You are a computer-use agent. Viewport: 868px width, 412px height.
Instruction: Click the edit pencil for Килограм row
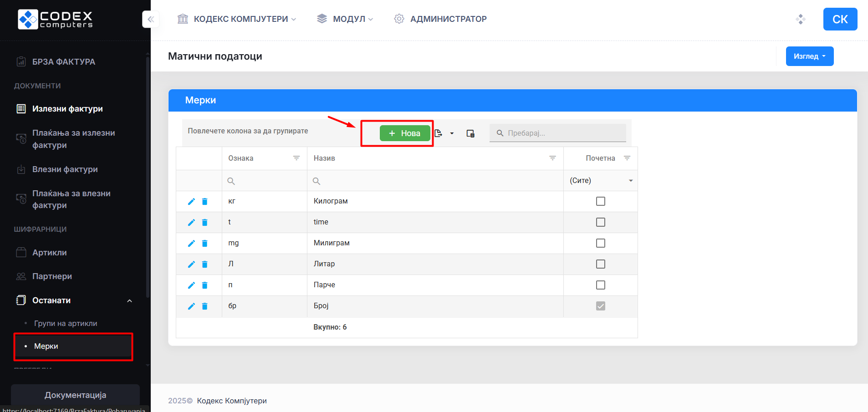(191, 201)
